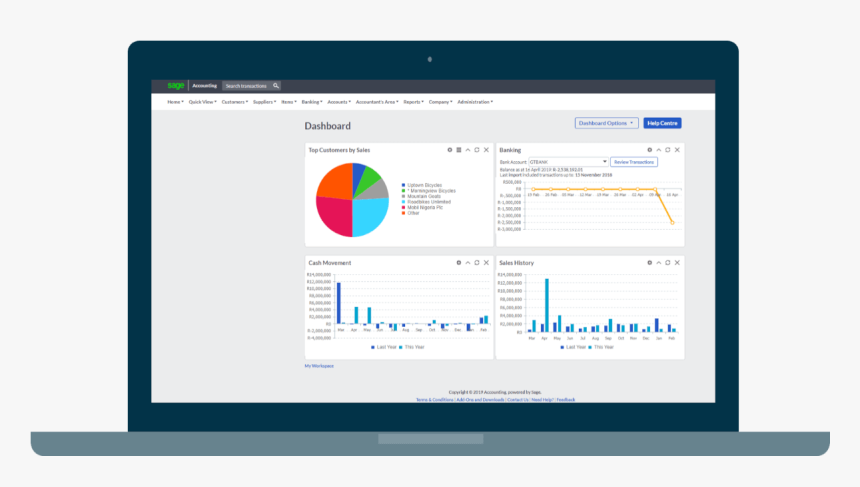Expand the Reports menu dropdown
Viewport: 860px width, 487px height.
(414, 102)
